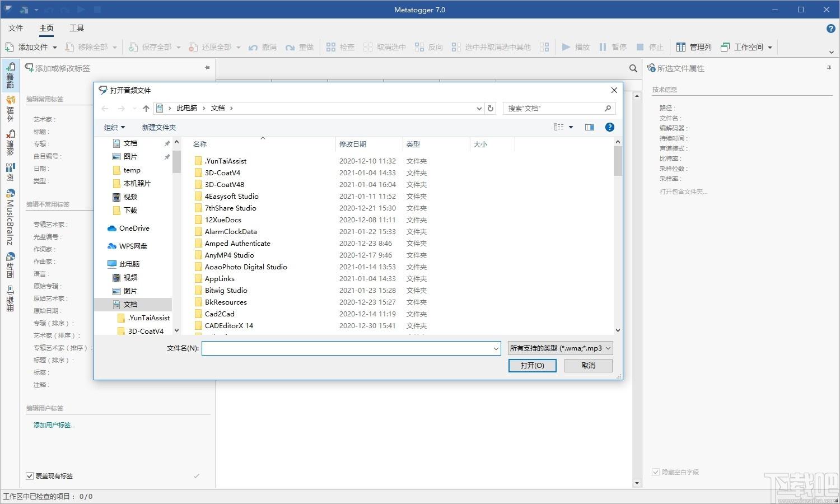Click the magnifier search icon above workspace
Image resolution: width=840 pixels, height=504 pixels.
point(633,68)
